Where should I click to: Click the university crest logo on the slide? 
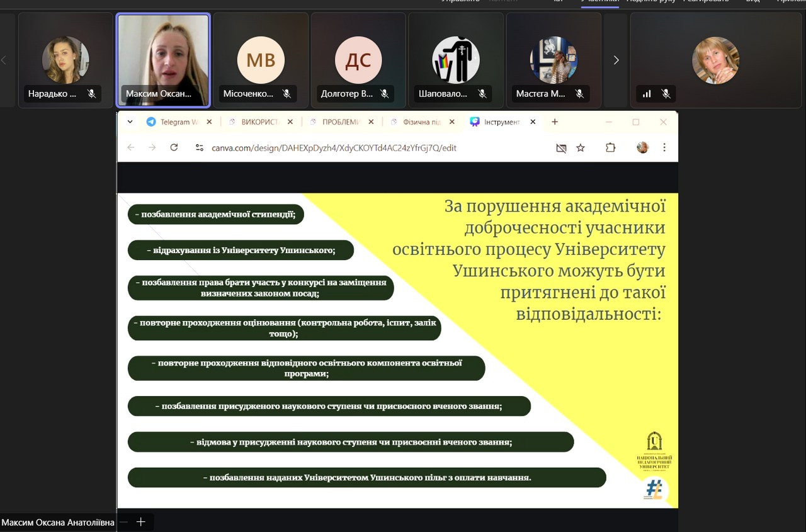pos(654,451)
